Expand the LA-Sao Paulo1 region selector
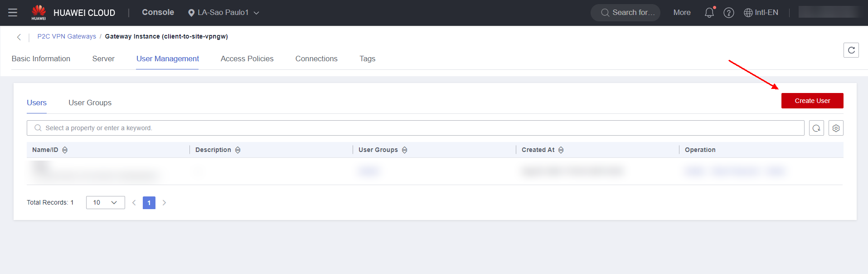 (x=223, y=13)
